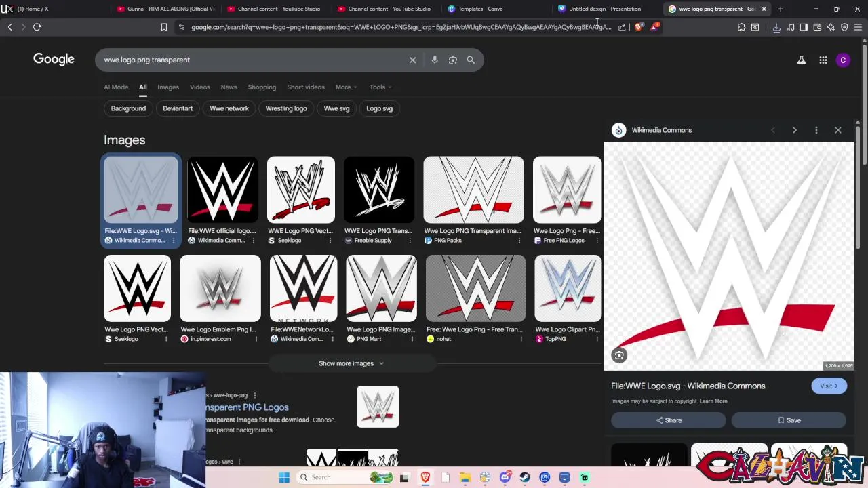The width and height of the screenshot is (868, 488).
Task: Open Google Lens image search icon
Action: (x=453, y=60)
